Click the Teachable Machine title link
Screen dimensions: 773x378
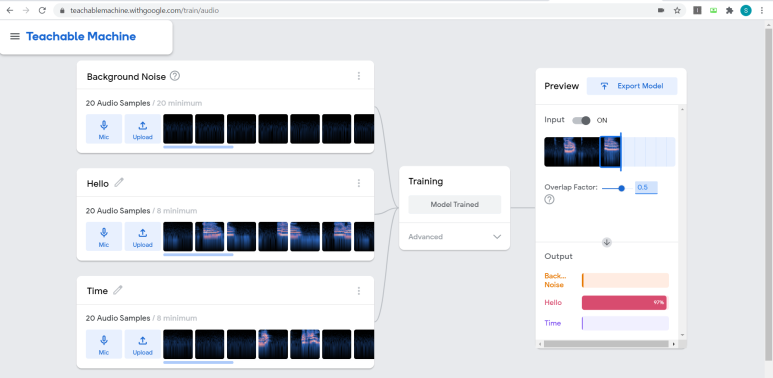(x=81, y=36)
